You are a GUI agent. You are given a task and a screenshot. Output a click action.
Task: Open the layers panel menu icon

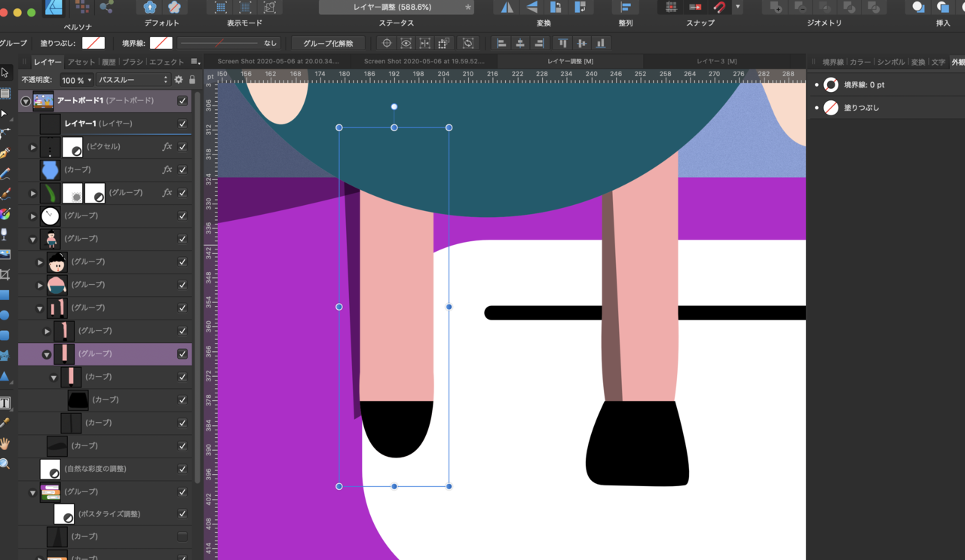click(x=195, y=62)
